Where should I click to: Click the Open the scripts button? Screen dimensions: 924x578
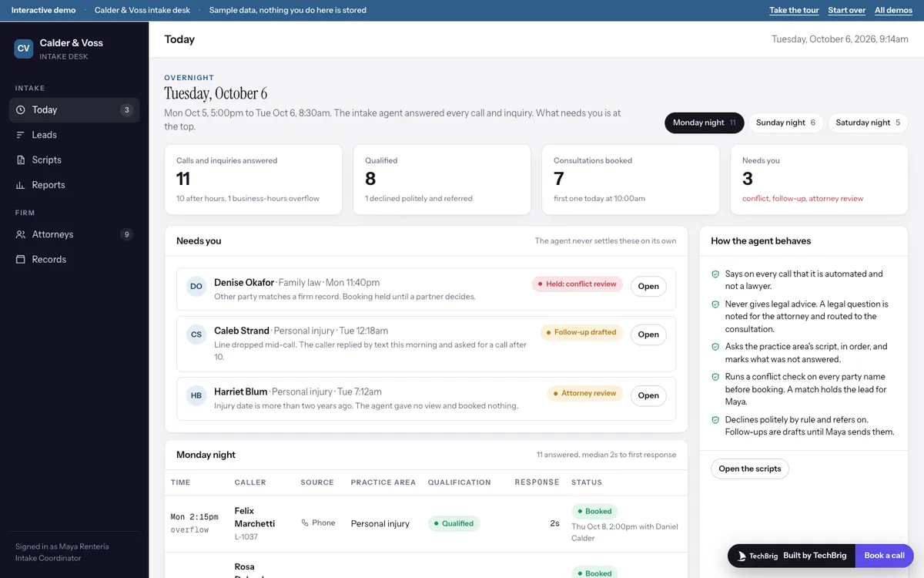[750, 469]
